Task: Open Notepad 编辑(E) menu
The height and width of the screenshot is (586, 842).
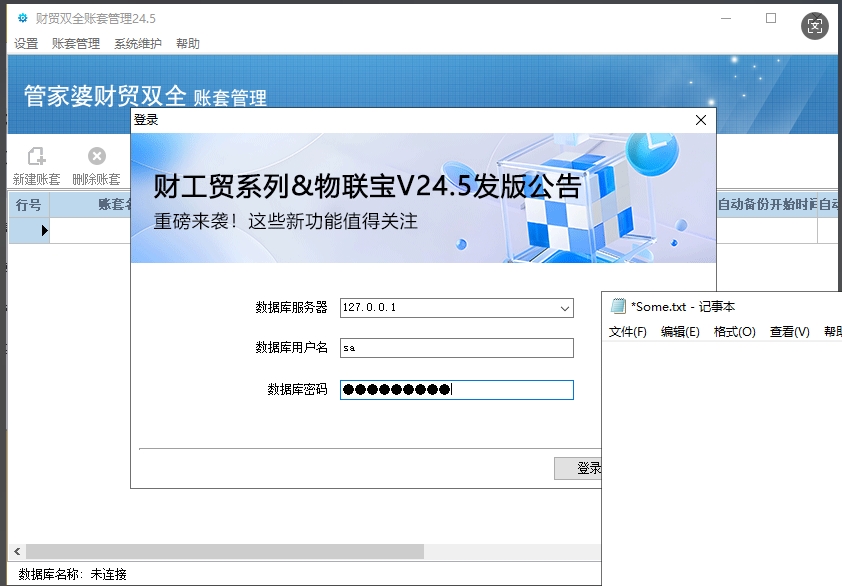Action: [x=680, y=332]
